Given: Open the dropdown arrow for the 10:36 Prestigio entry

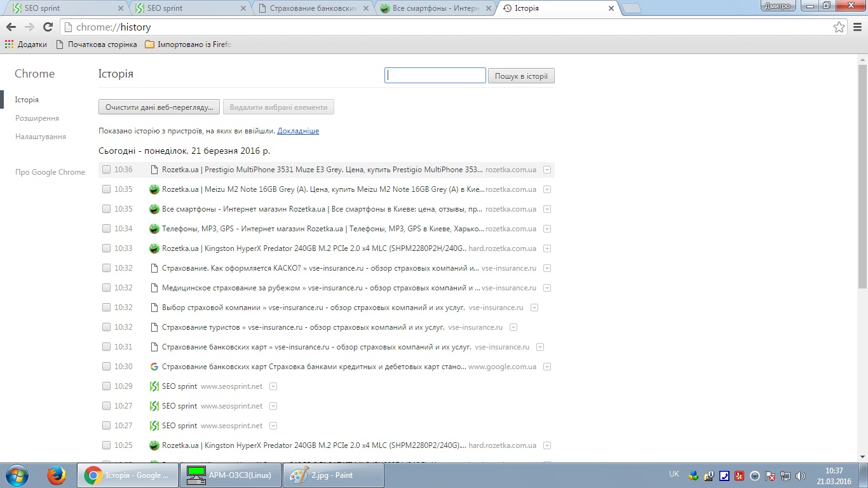Looking at the screenshot, I should tap(547, 170).
